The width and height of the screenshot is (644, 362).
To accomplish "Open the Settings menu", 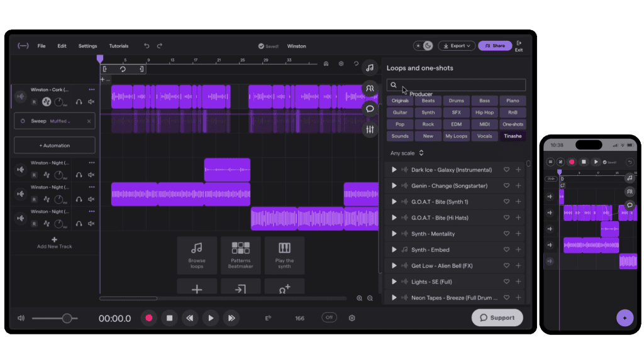I will click(x=87, y=46).
